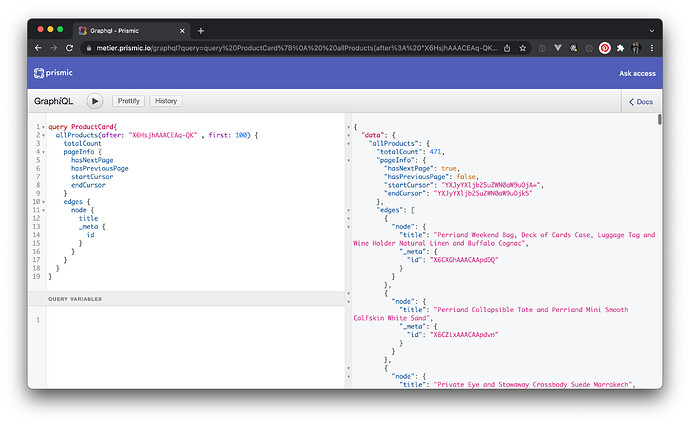Share this page from the address bar

pyautogui.click(x=509, y=47)
